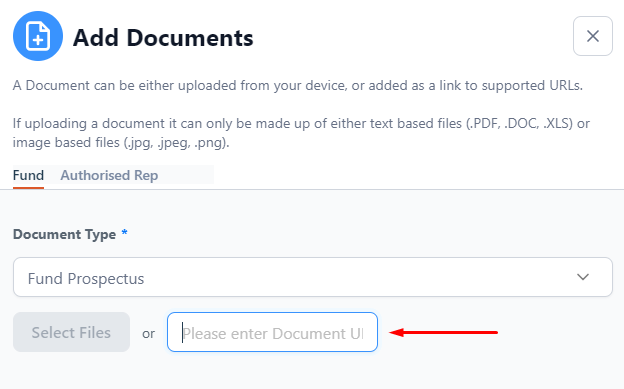Click the required asterisk beside Document Type
Viewport: 624px width, 389px height.
coord(125,232)
